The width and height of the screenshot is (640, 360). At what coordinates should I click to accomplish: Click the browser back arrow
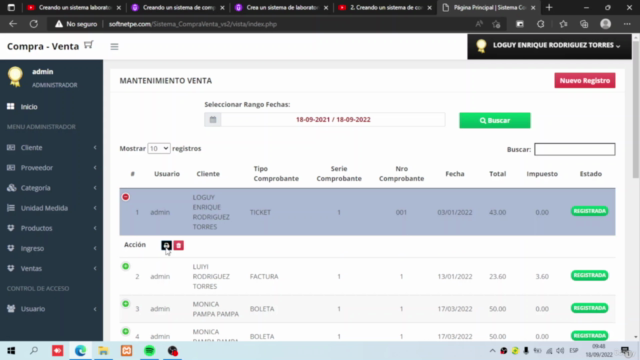coord(13,24)
